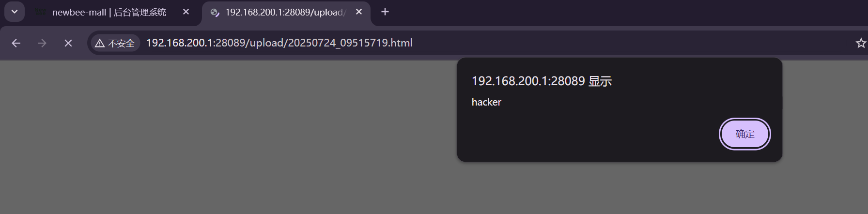This screenshot has height=214, width=868.
Task: Switch to the newbee-mall 后台管理系统 tab
Action: 109,12
